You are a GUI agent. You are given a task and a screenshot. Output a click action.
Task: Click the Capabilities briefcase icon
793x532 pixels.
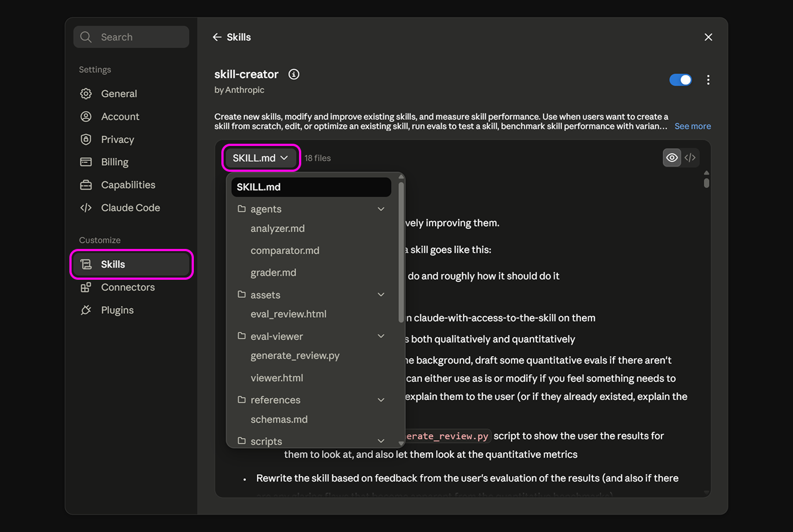86,185
